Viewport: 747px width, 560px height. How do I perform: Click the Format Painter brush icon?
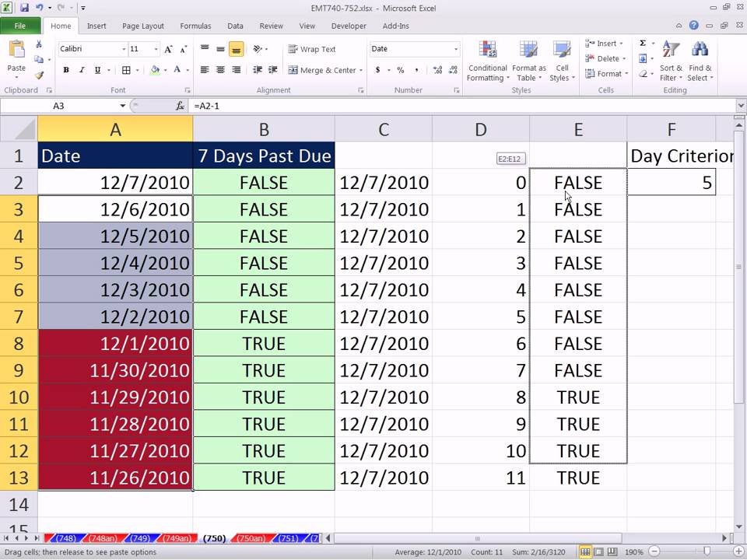tap(39, 75)
